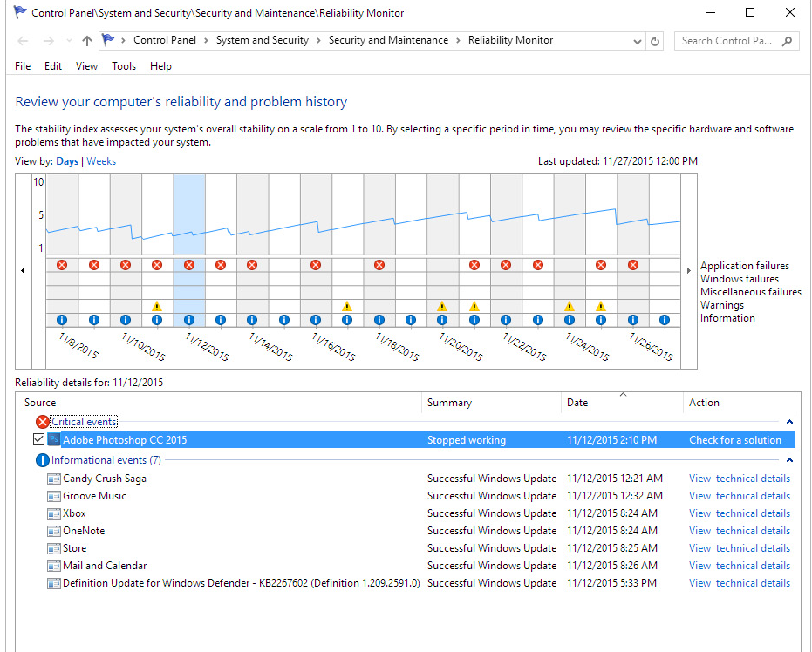Click the Reliability Monitor flag icon in the breadcrumb
812x652 pixels.
tap(108, 40)
